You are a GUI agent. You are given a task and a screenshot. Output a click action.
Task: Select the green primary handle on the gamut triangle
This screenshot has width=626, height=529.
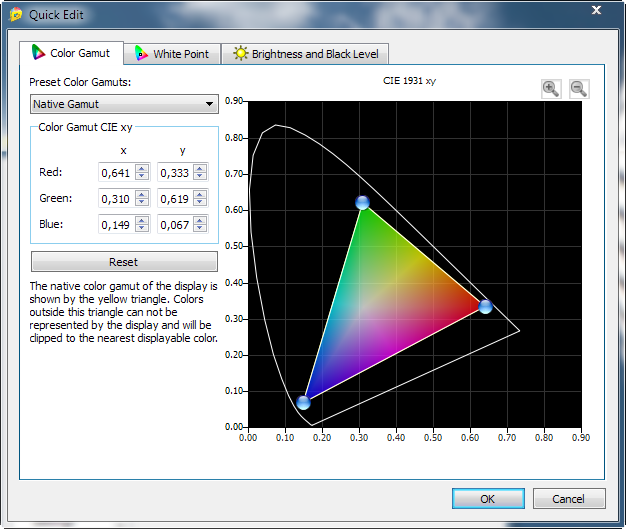[x=362, y=203]
